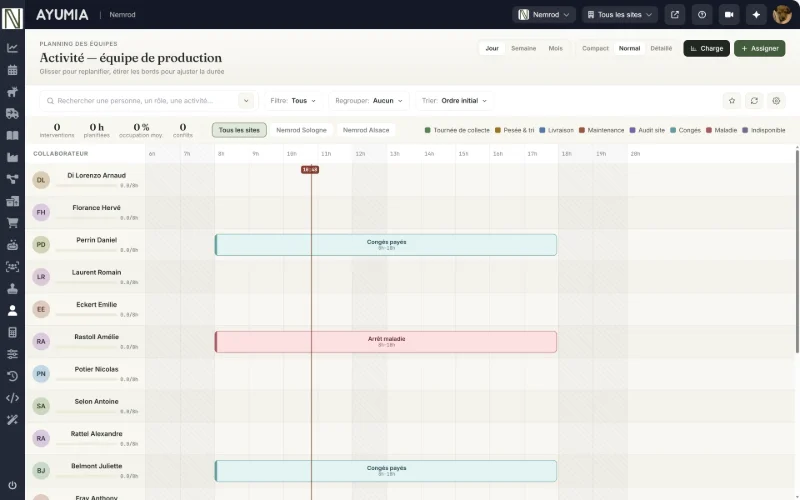Image resolution: width=800 pixels, height=500 pixels.
Task: Click the current time marker on timeline
Action: click(310, 169)
